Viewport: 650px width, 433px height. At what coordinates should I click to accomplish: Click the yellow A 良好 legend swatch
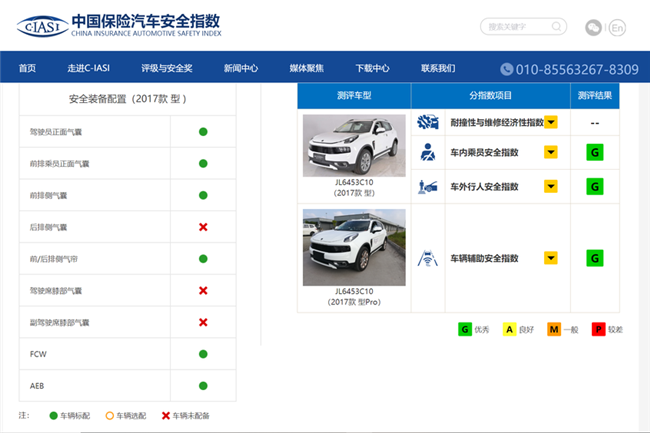(509, 329)
